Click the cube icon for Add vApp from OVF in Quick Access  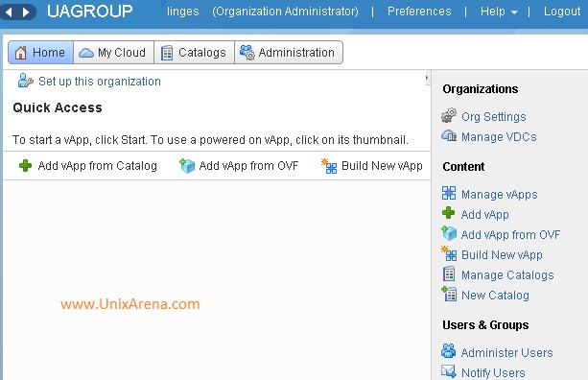pyautogui.click(x=187, y=165)
